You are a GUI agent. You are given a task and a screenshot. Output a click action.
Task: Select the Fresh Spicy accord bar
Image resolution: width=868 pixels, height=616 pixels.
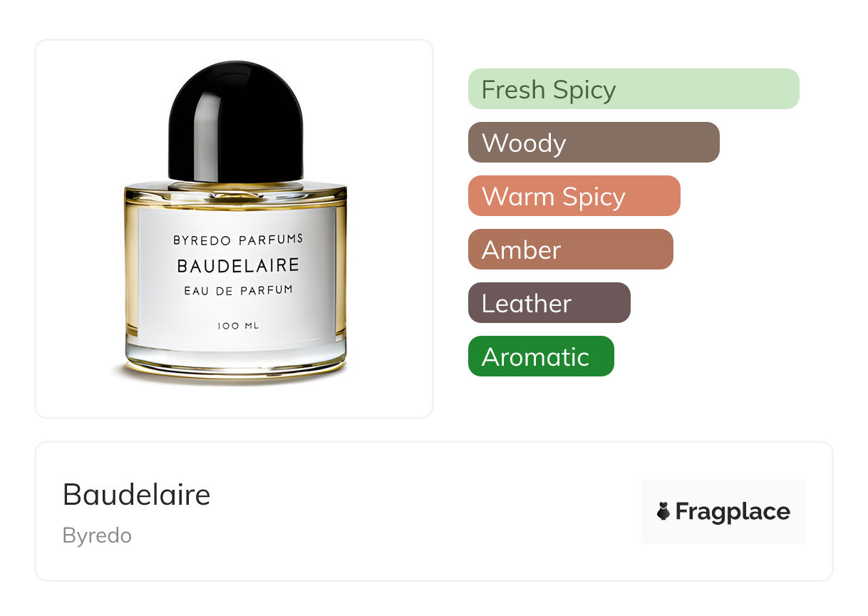click(634, 89)
